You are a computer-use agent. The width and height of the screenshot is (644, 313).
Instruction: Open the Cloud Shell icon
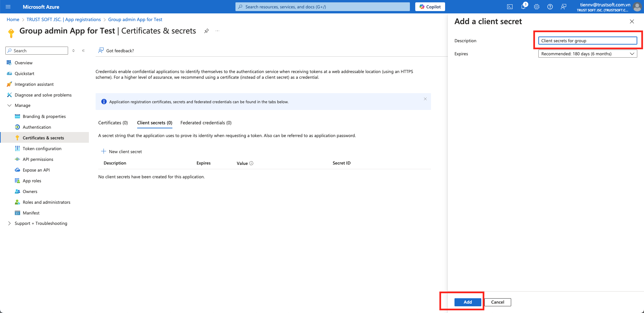pyautogui.click(x=510, y=7)
